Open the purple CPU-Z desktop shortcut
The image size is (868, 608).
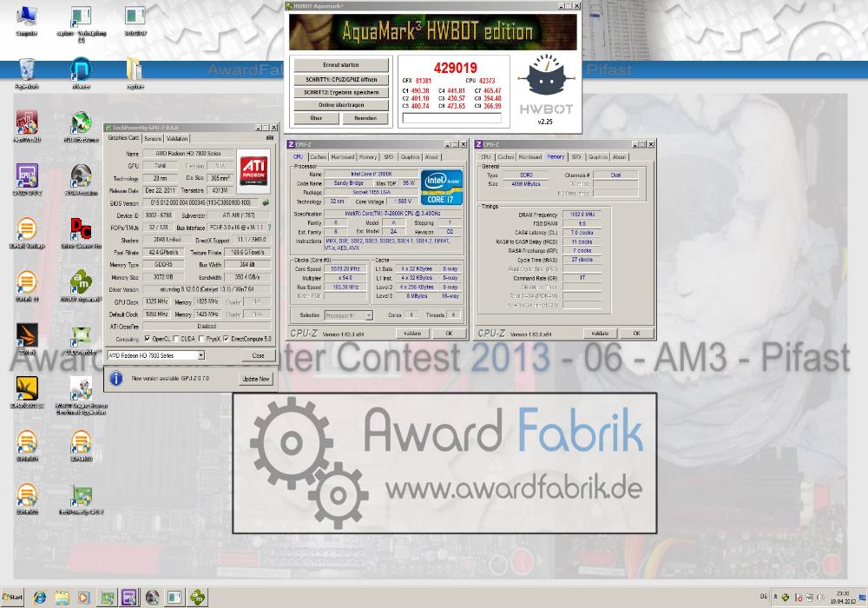27,179
